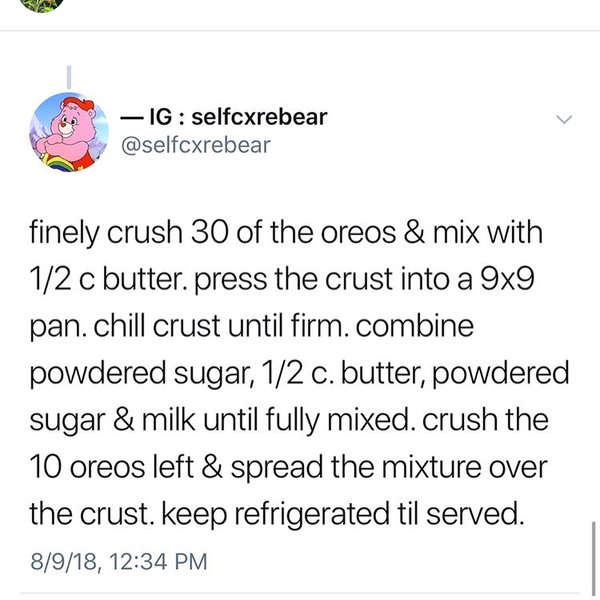Tap the partially visible avatar at top

coord(42,4)
